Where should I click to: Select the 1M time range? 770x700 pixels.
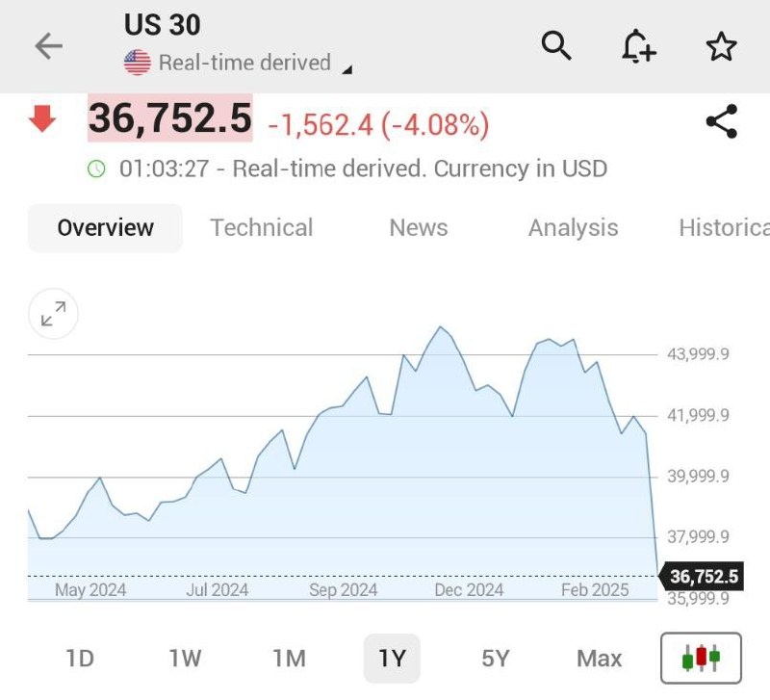pos(290,659)
